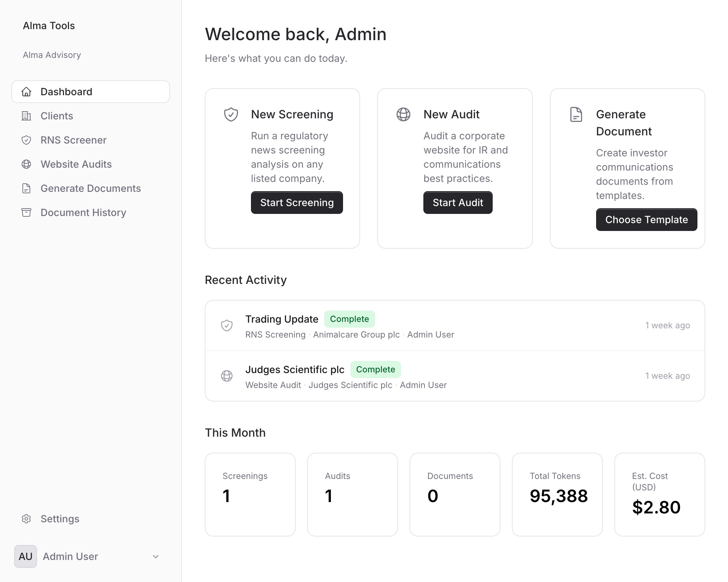Click the shield icon on New Screening card
Viewport: 728px width, 582px height.
click(231, 114)
